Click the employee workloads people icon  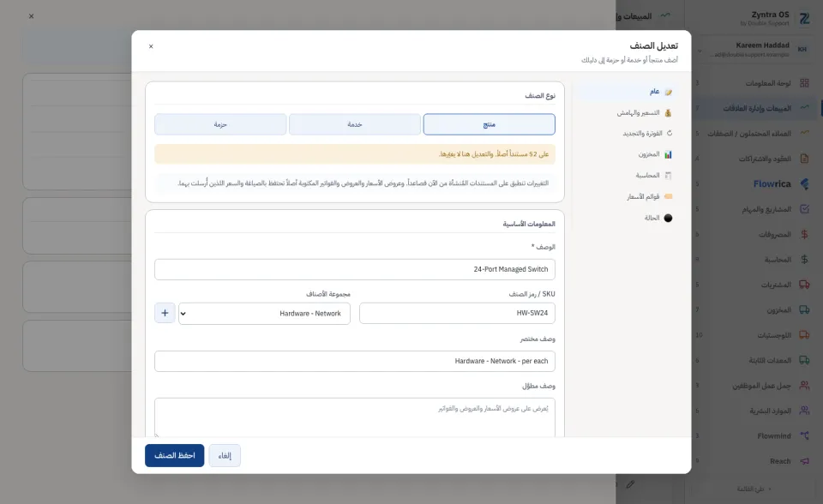[x=804, y=386]
